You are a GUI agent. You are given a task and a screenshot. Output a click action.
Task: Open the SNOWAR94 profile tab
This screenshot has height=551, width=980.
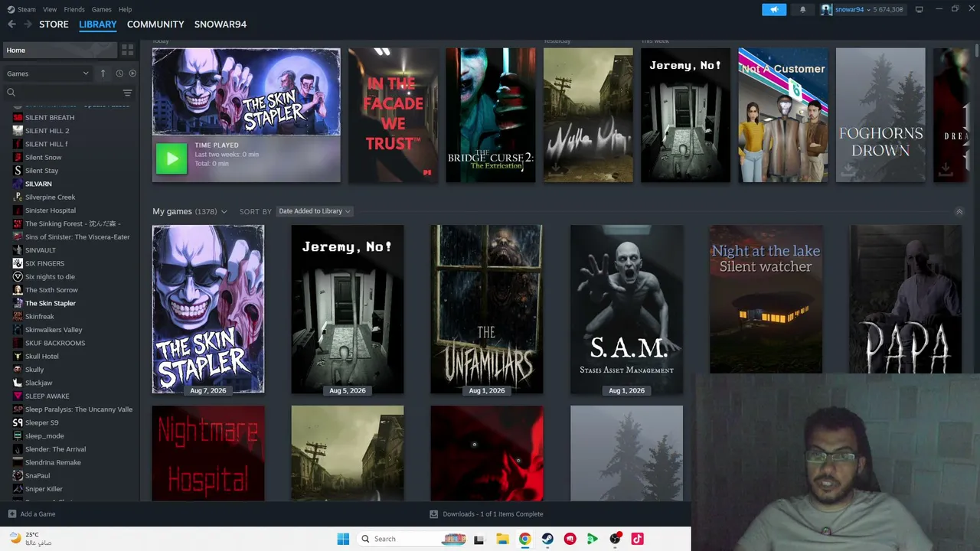coord(220,24)
